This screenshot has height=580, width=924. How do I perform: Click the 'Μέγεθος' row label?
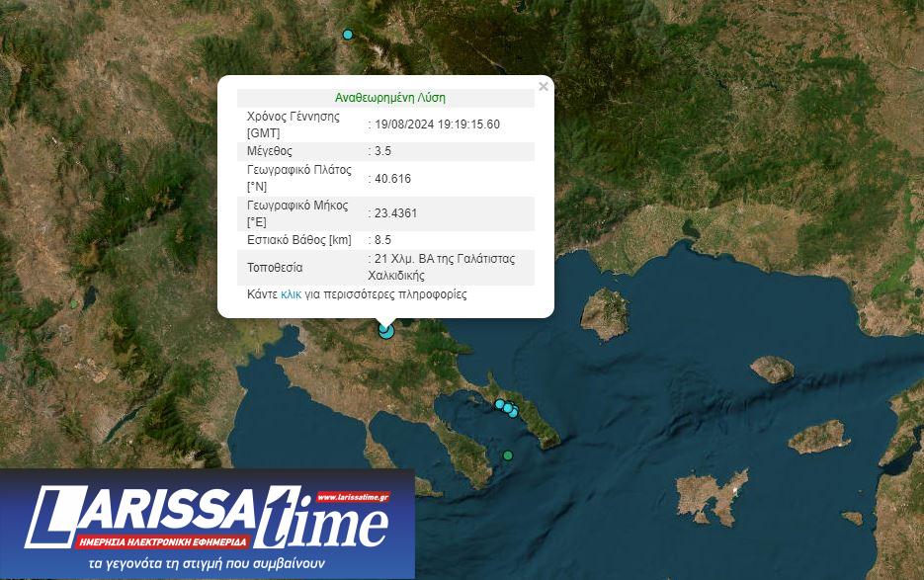[270, 151]
